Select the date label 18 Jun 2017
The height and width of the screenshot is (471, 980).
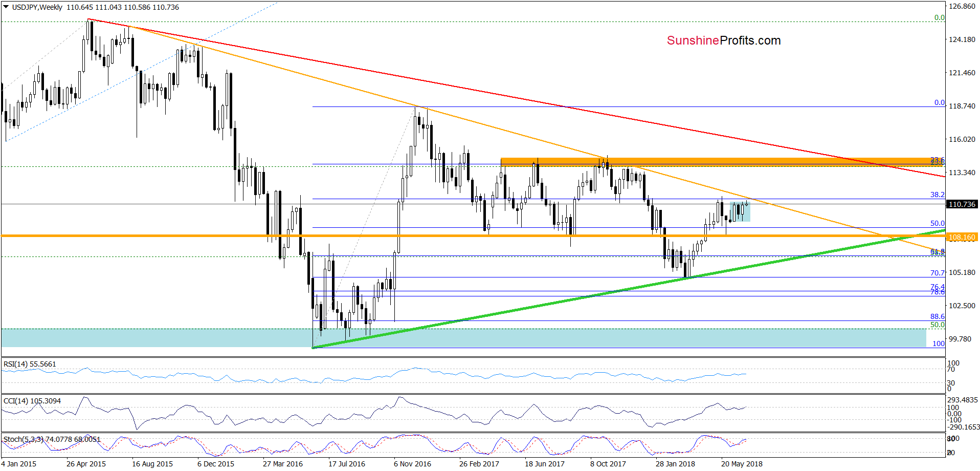point(545,464)
